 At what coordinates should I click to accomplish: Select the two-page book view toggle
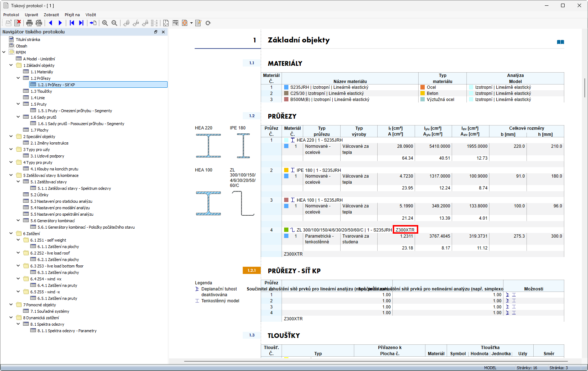560,42
